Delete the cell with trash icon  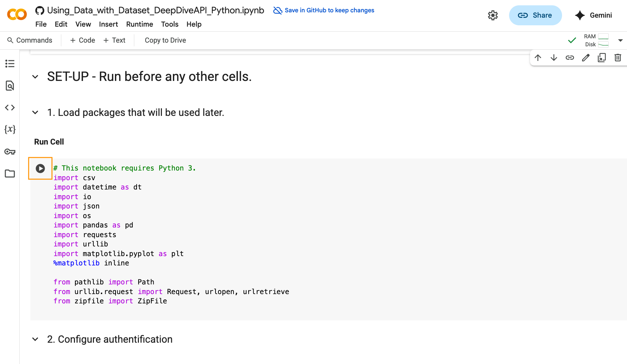618,58
